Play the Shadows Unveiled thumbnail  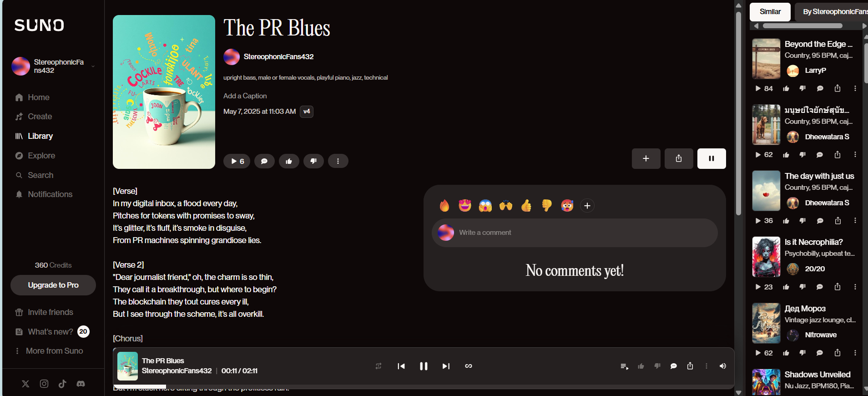pos(766,382)
